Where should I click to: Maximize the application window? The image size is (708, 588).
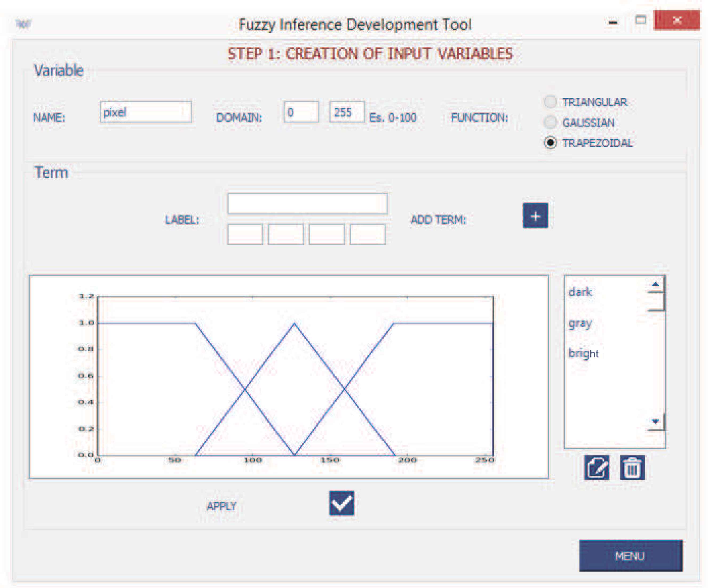(640, 20)
